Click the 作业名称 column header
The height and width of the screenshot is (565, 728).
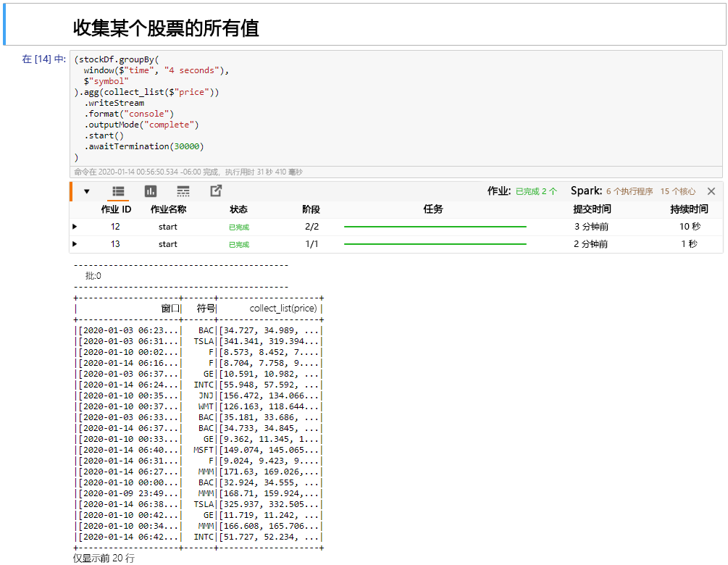coord(168,209)
